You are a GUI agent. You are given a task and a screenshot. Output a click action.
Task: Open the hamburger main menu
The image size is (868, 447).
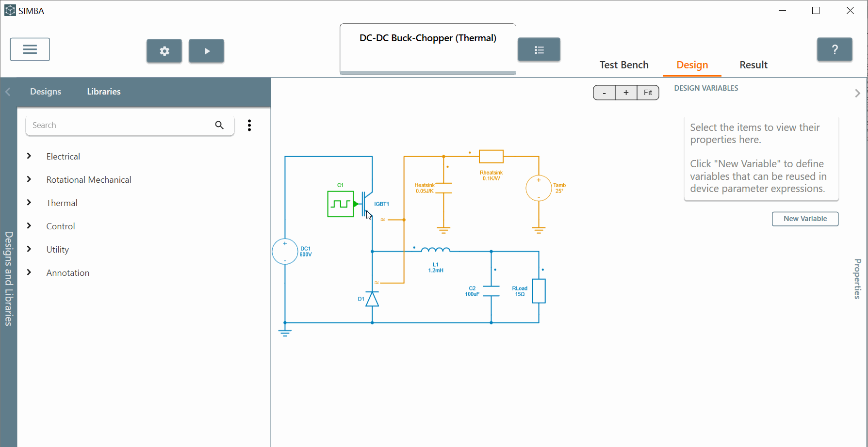30,49
